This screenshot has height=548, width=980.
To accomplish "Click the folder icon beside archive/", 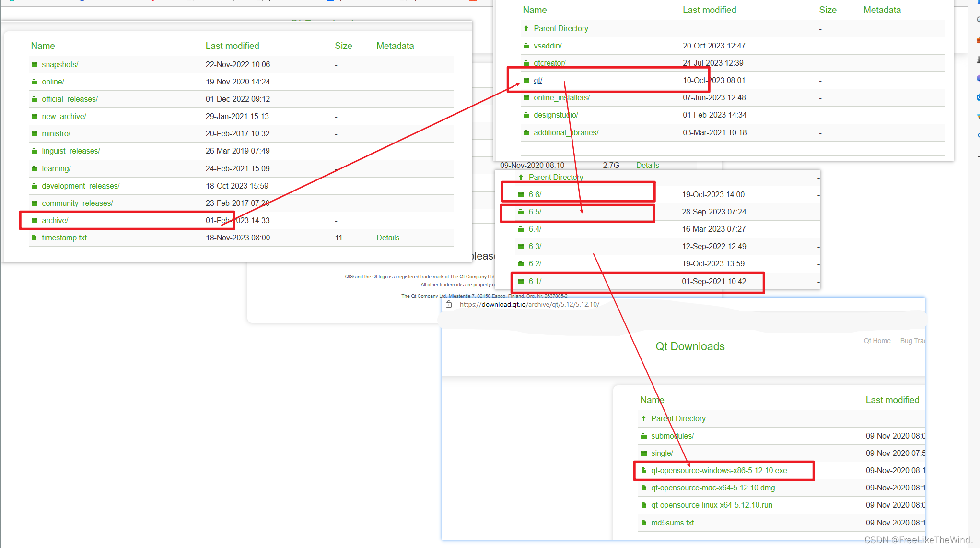I will [35, 221].
